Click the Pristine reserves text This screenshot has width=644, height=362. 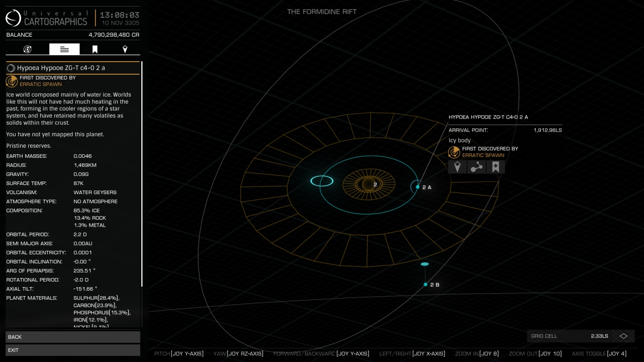(29, 146)
